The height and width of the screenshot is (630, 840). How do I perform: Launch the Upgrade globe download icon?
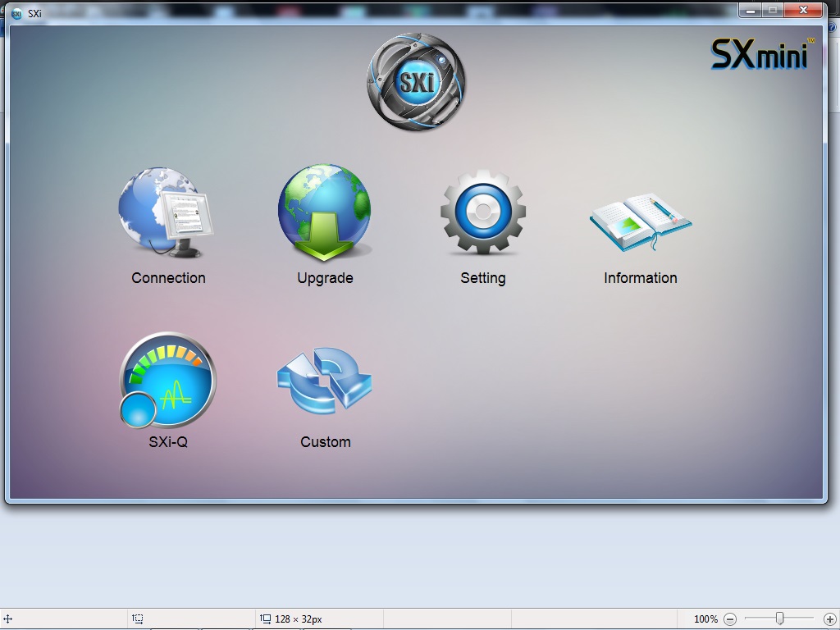[324, 212]
